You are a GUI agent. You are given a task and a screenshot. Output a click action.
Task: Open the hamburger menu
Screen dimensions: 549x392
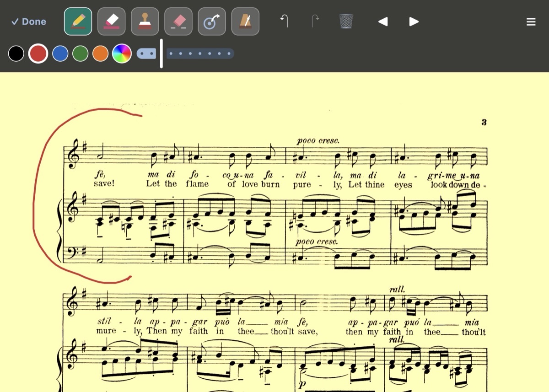point(531,21)
